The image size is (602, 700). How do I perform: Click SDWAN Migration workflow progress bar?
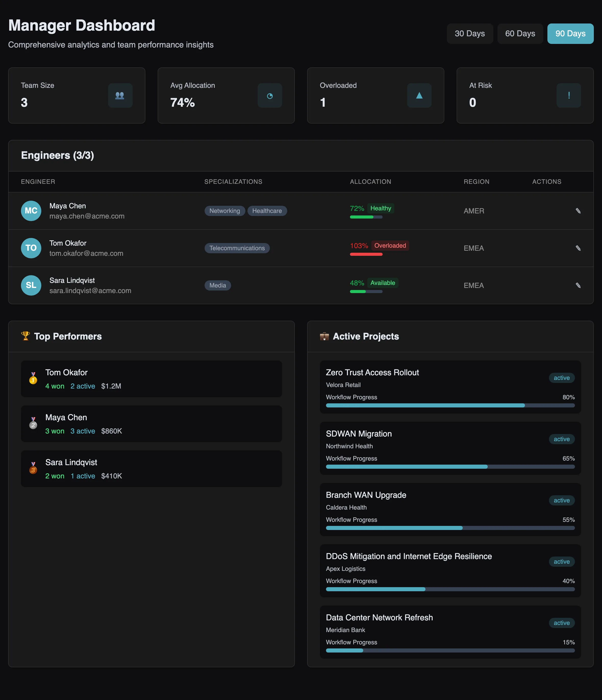[x=450, y=467]
